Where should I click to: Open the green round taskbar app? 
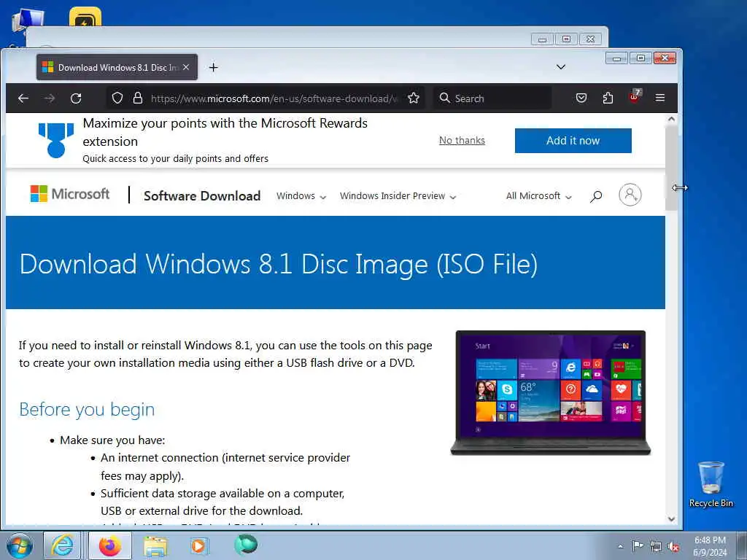click(246, 544)
